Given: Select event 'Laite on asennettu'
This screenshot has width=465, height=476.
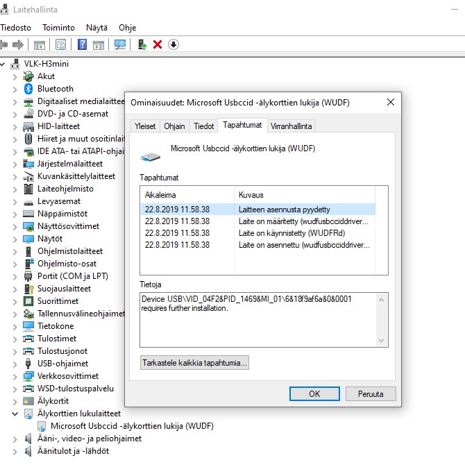Looking at the screenshot, I should (258, 245).
